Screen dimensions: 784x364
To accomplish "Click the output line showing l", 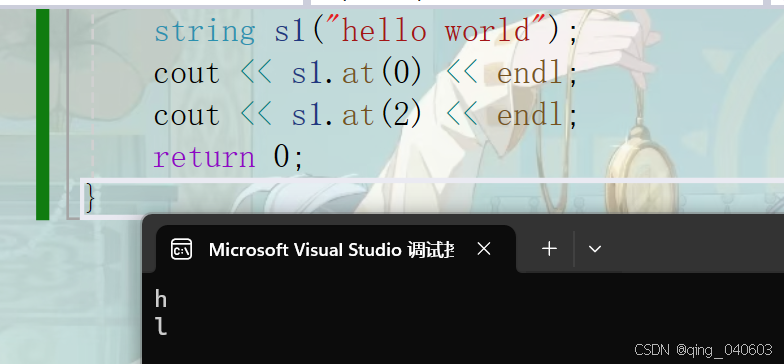I will tap(161, 327).
